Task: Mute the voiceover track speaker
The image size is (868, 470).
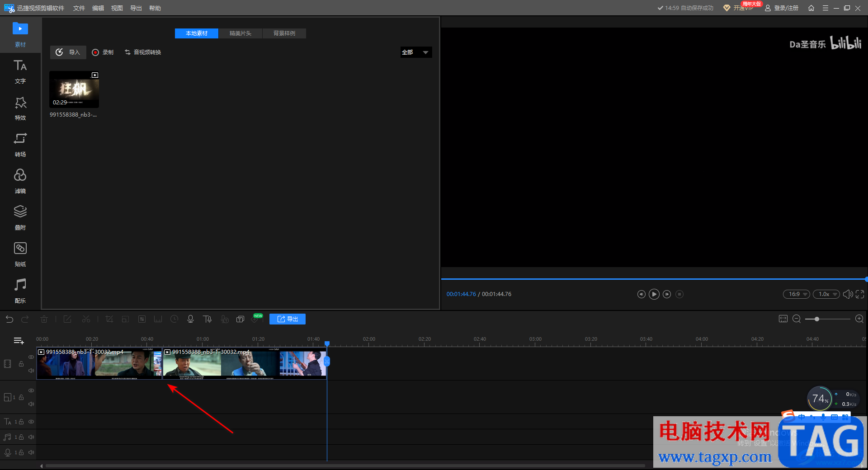Action: coord(31,452)
